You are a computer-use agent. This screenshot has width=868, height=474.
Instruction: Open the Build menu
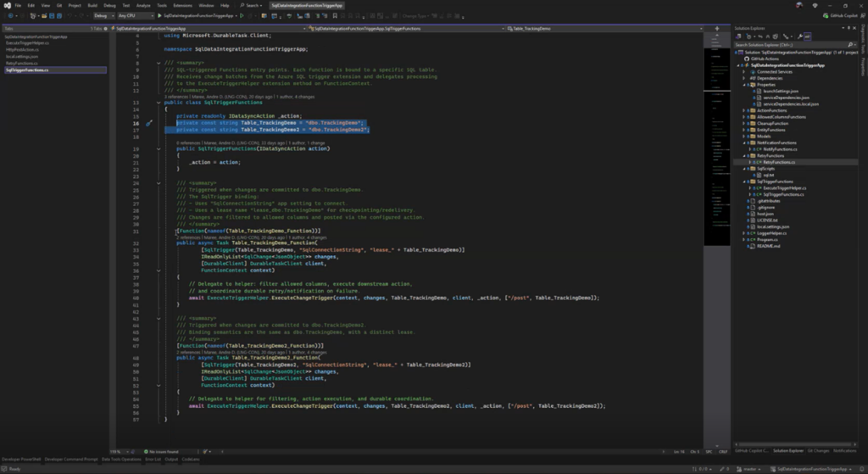point(92,6)
